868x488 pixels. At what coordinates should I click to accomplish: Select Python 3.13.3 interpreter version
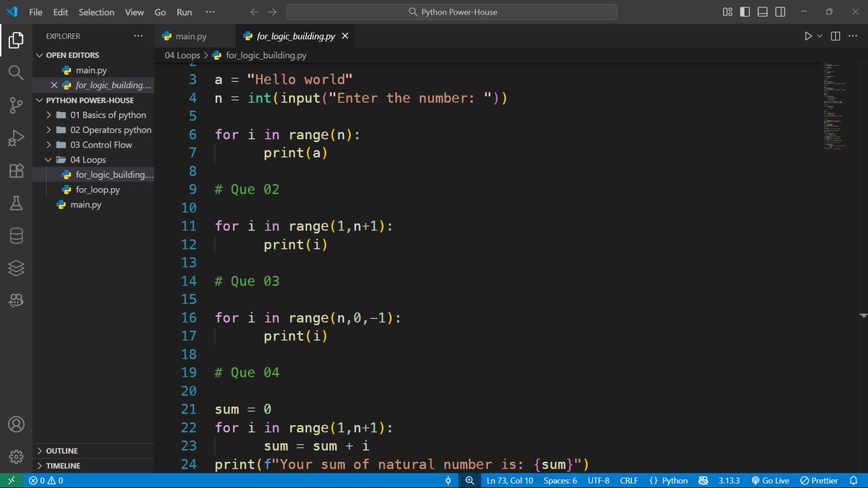(x=729, y=481)
